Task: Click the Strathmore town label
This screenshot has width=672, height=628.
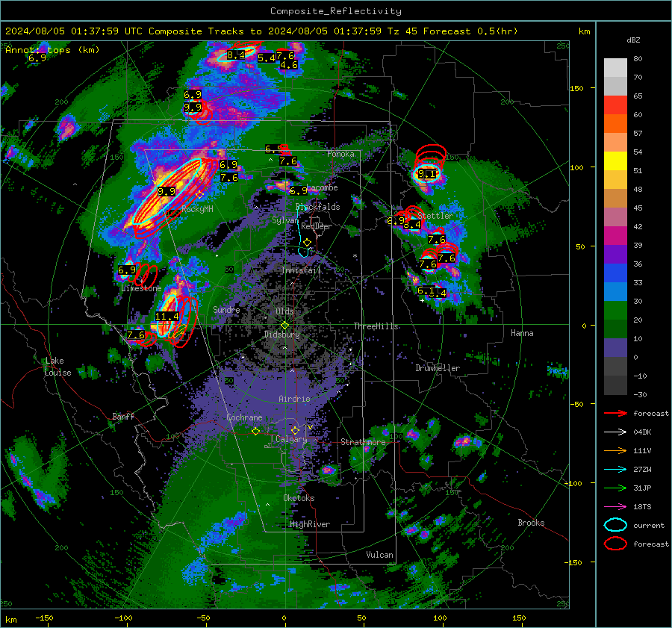Action: pyautogui.click(x=363, y=442)
